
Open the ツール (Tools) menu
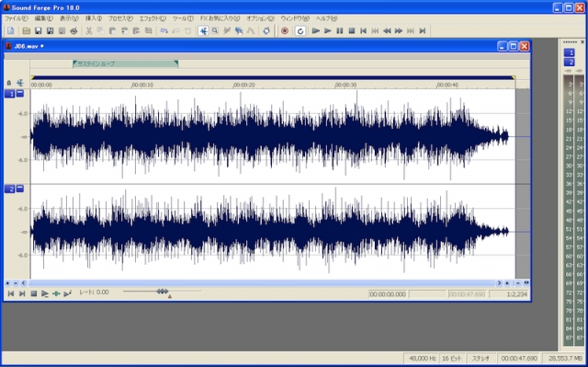(x=183, y=18)
